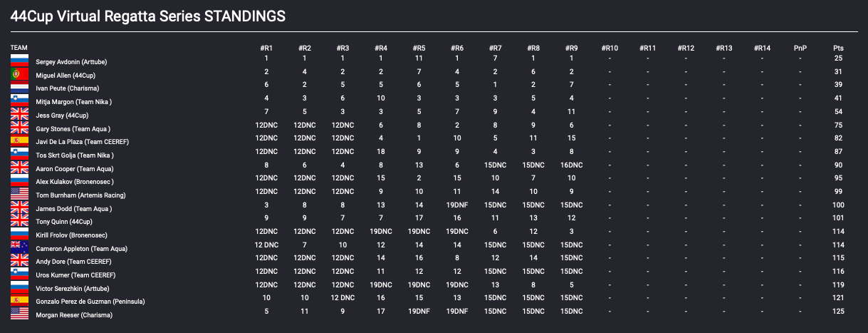Click the US flag beside Tom Burnham
Viewport: 868px width, 333px height.
(19, 194)
